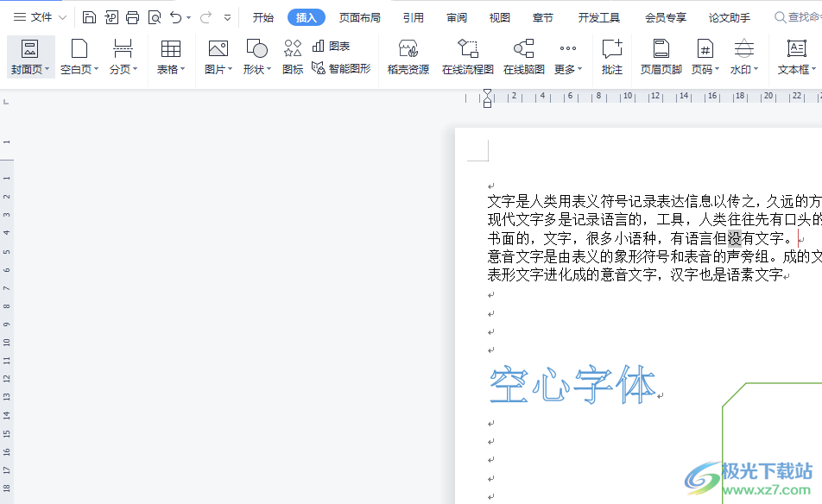This screenshot has height=504, width=822.
Task: Click the 分页 page break icon
Action: [123, 57]
